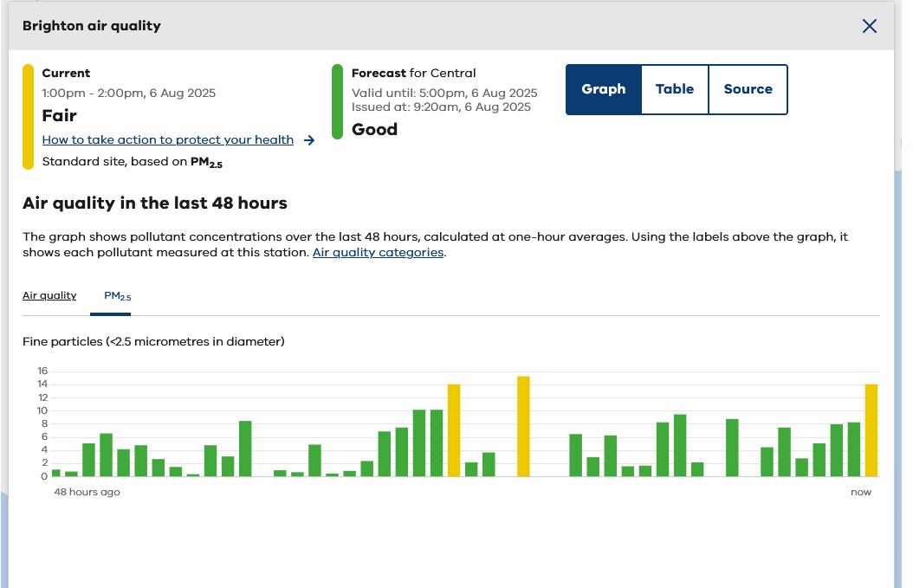
Task: Open the Air quality categories link
Action: pyautogui.click(x=378, y=253)
